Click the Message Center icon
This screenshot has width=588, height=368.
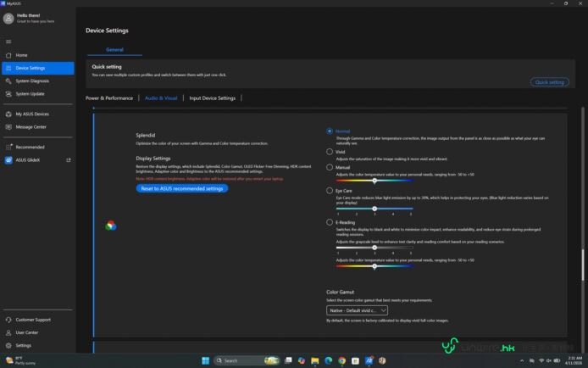point(8,127)
